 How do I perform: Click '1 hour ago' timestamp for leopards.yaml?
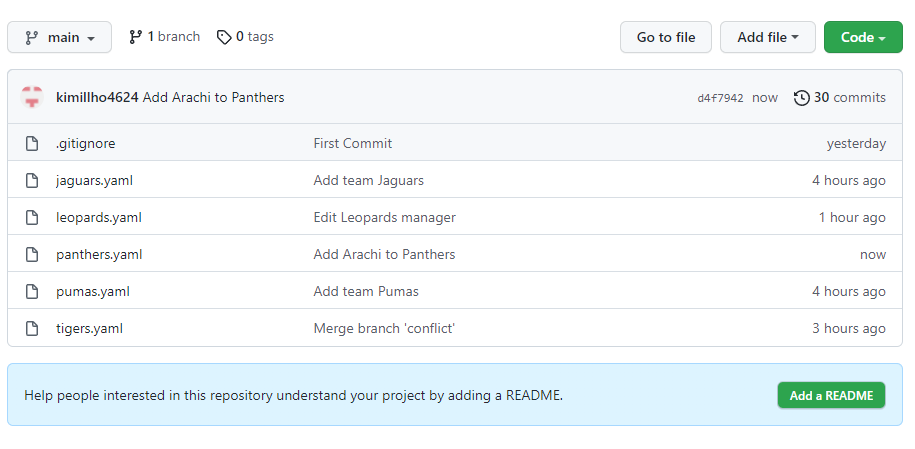pyautogui.click(x=852, y=218)
